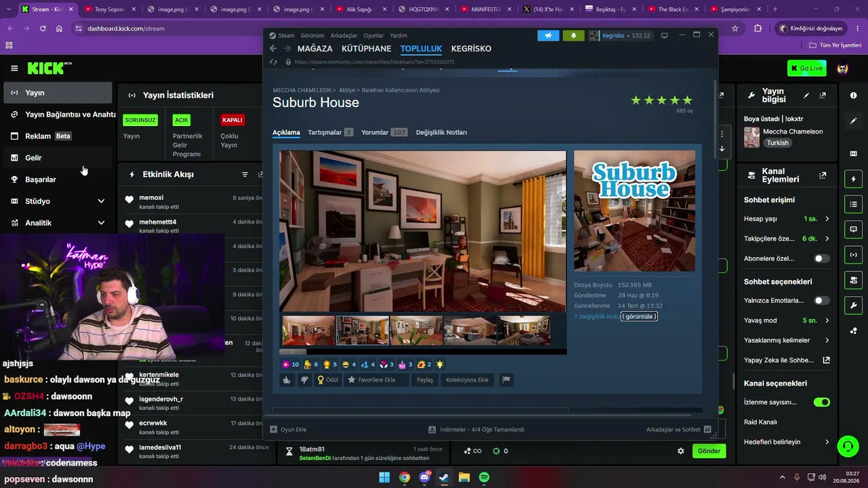Reload the Steam workshop page
The image size is (868, 488).
pyautogui.click(x=273, y=62)
